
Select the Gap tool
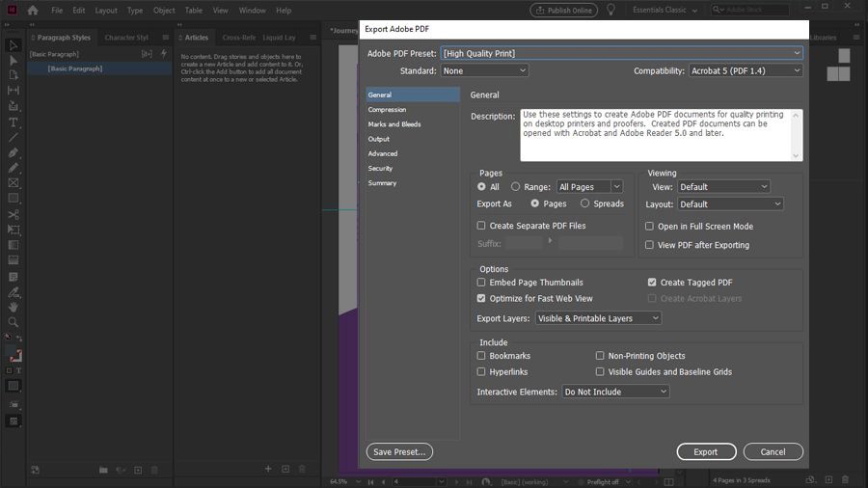click(x=14, y=91)
